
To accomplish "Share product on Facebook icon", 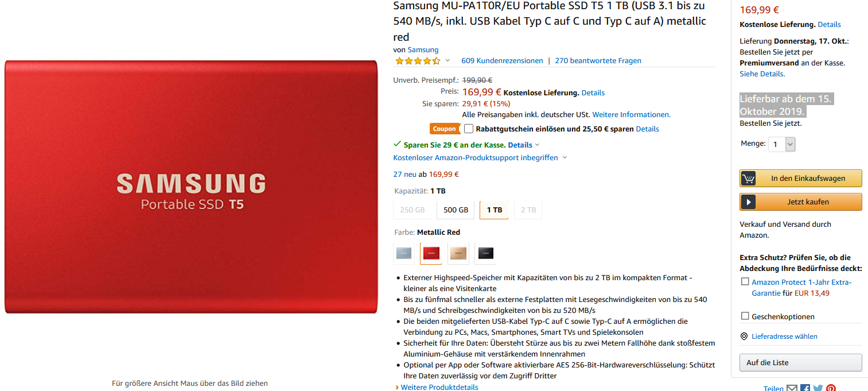I will [805, 388].
